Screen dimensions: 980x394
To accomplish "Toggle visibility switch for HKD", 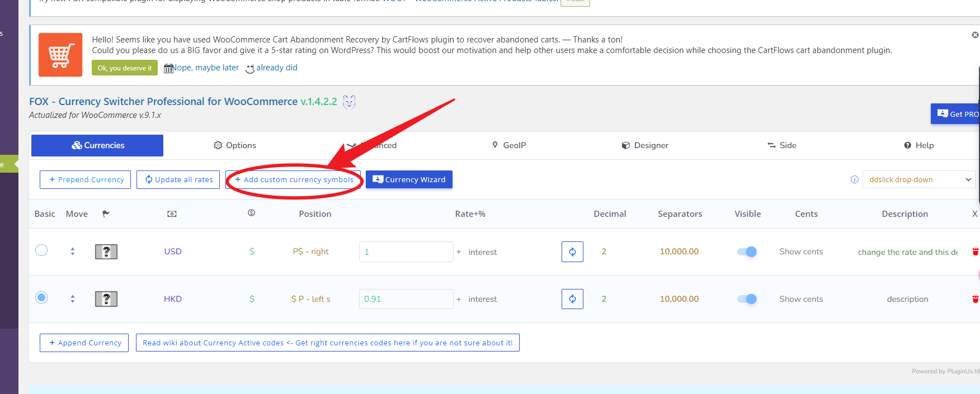I will point(747,299).
